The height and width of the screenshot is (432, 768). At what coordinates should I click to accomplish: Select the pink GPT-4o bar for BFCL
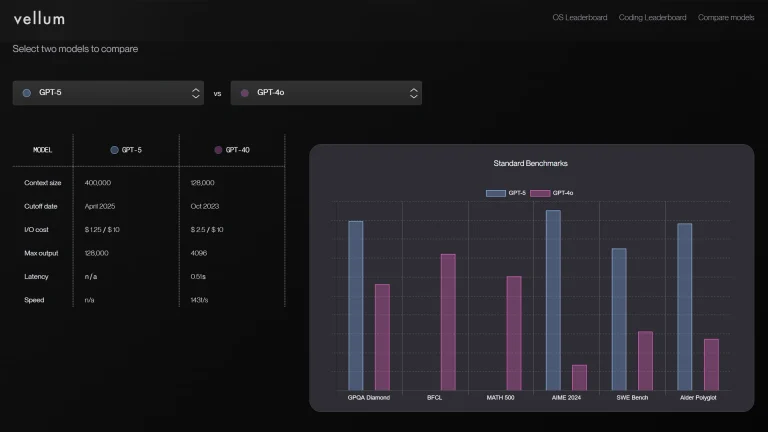pos(448,322)
